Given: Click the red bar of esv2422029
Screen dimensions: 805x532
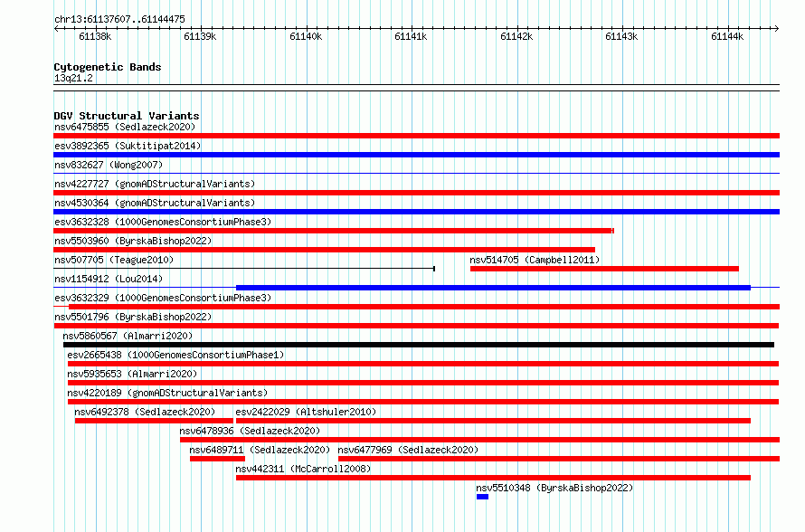Looking at the screenshot, I should point(493,421).
